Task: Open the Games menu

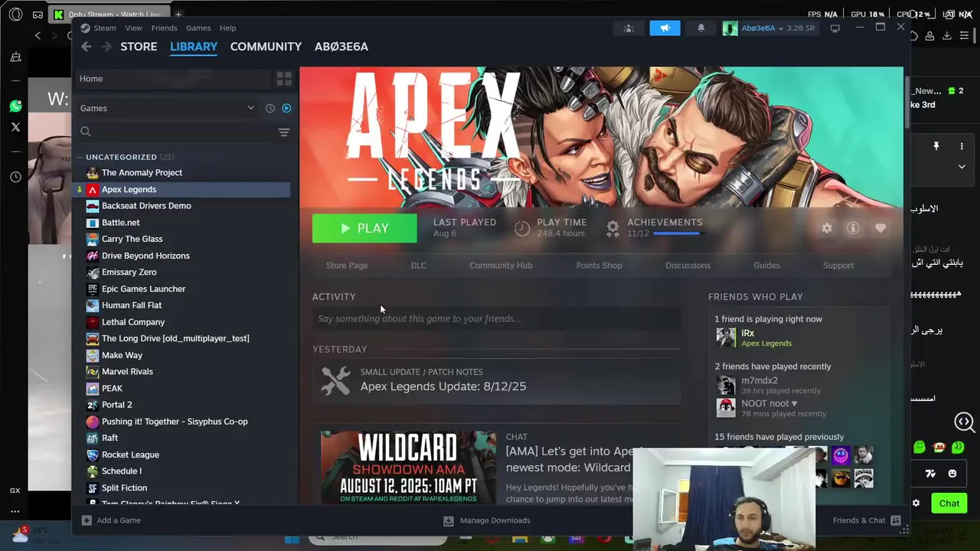Action: pos(198,28)
